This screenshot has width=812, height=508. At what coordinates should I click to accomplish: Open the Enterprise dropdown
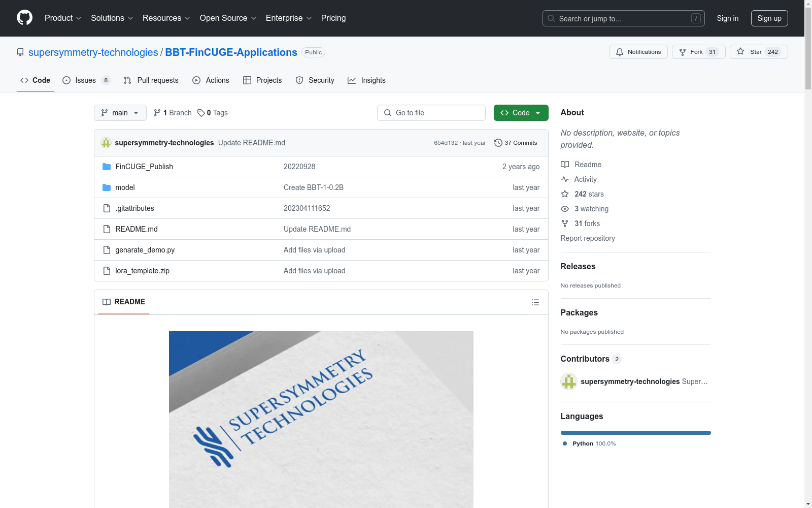coord(289,18)
